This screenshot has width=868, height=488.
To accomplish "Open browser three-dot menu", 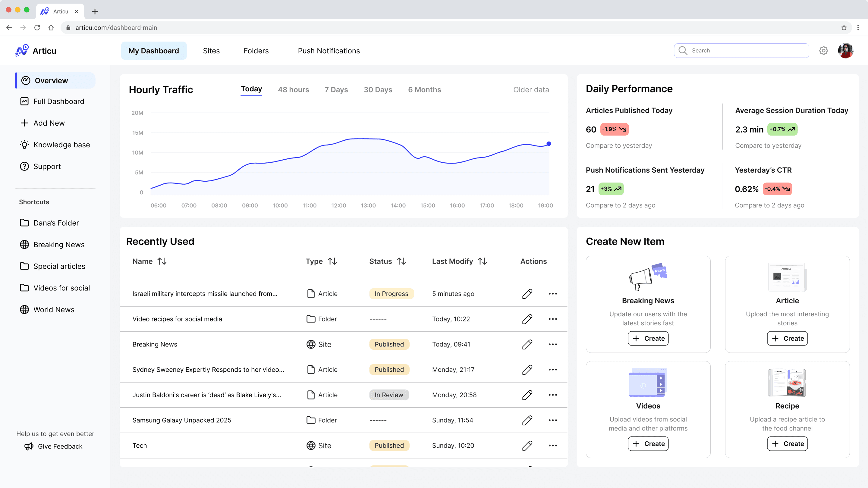I will [x=858, y=28].
